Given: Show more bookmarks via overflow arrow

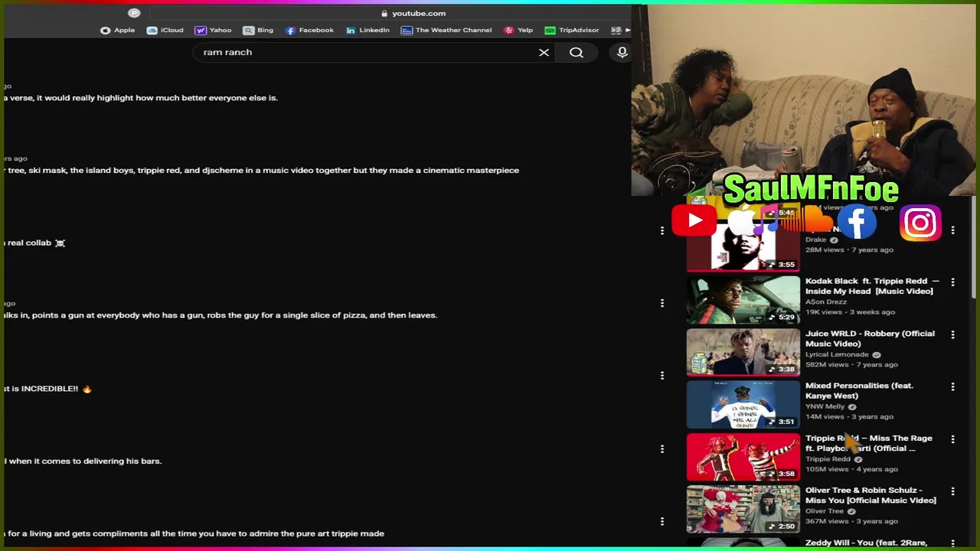Looking at the screenshot, I should coord(629,30).
